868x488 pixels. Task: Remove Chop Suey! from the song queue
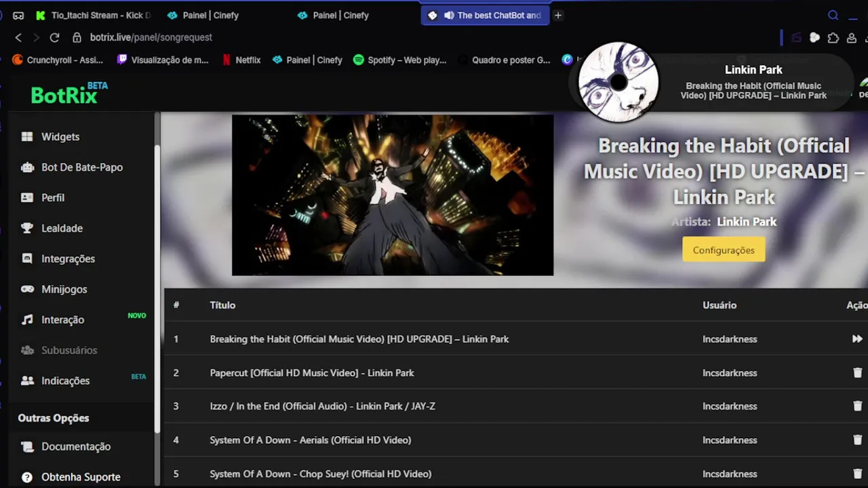click(x=857, y=474)
